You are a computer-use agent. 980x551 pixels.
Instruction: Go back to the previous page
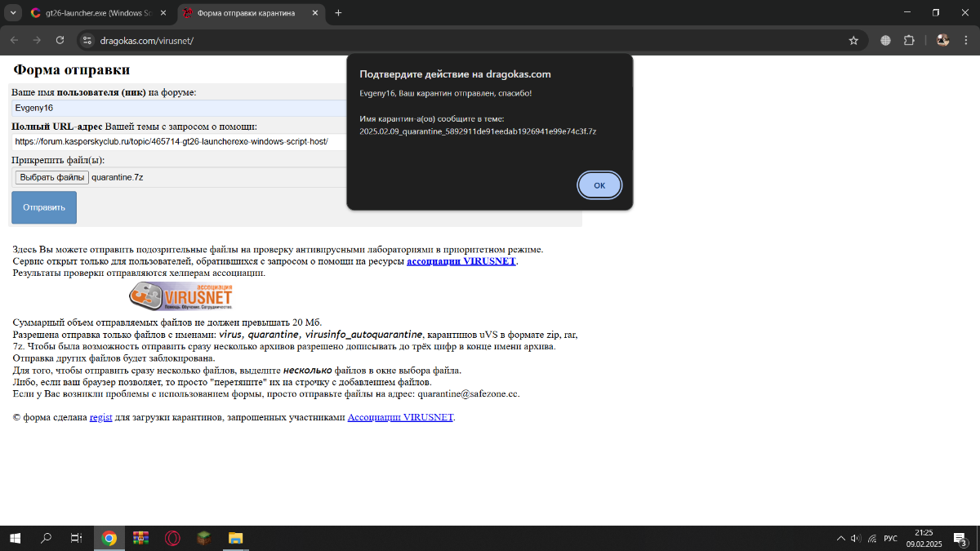pyautogui.click(x=14, y=40)
